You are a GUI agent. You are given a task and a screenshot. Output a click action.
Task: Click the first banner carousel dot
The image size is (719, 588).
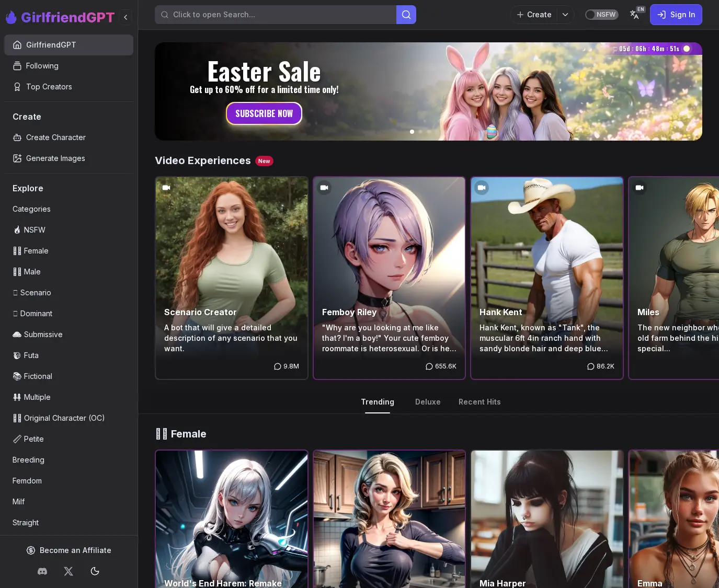(412, 132)
